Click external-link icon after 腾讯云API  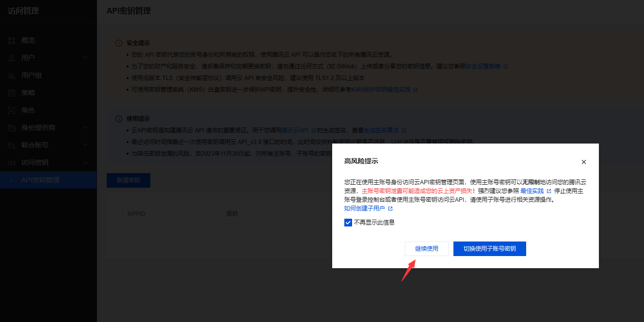coord(313,130)
